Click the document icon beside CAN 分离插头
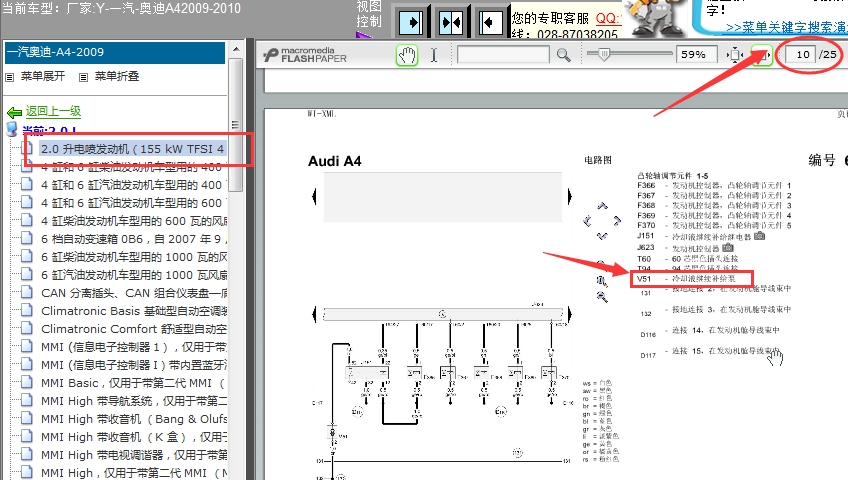This screenshot has height=480, width=848. [x=26, y=292]
